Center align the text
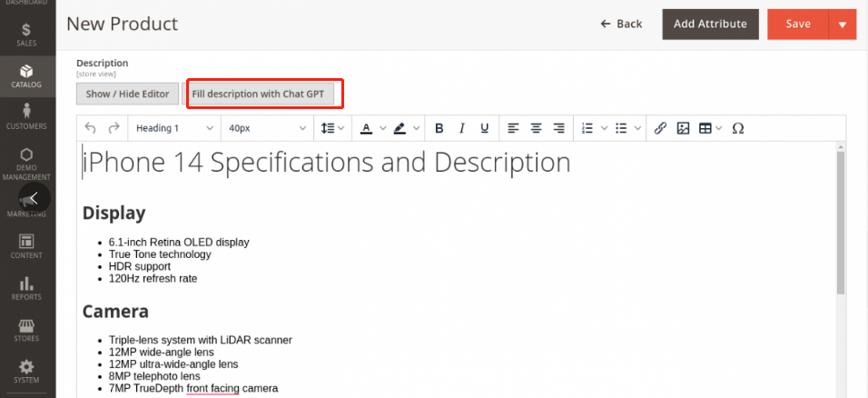The height and width of the screenshot is (398, 868). pyautogui.click(x=537, y=129)
